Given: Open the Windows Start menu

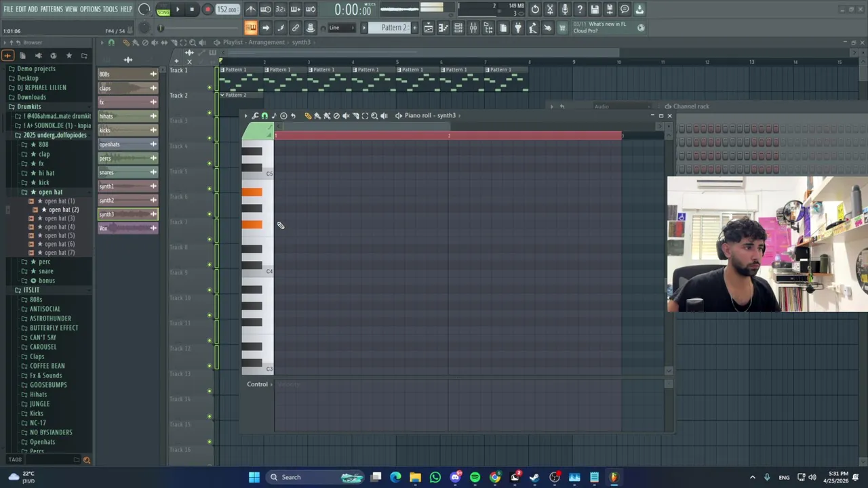Looking at the screenshot, I should 254,477.
